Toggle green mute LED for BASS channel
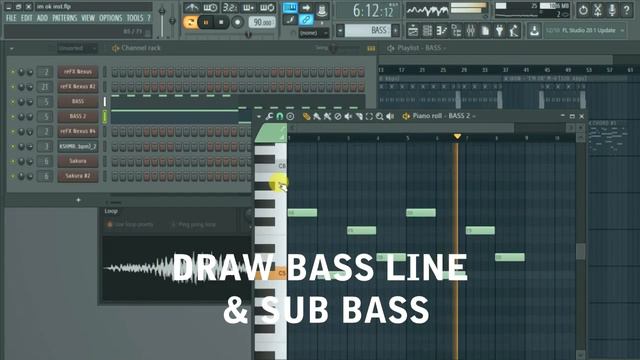Viewport: 640px width, 360px height. (x=12, y=102)
